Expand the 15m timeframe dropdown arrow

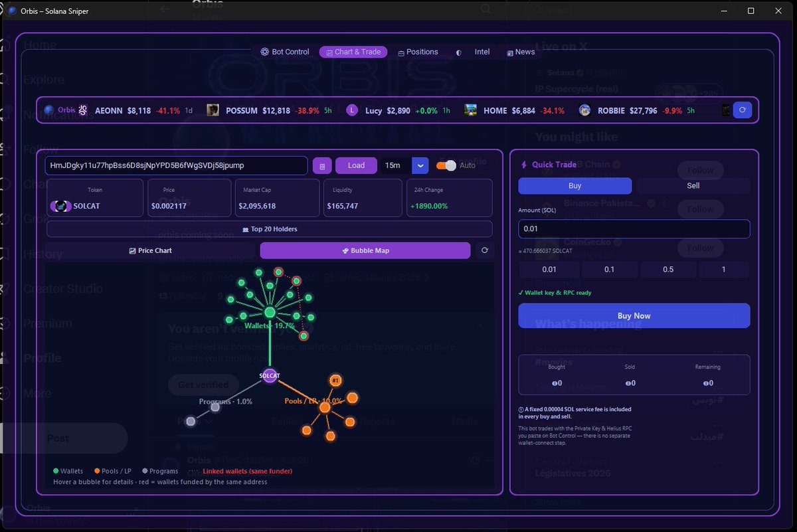(420, 165)
